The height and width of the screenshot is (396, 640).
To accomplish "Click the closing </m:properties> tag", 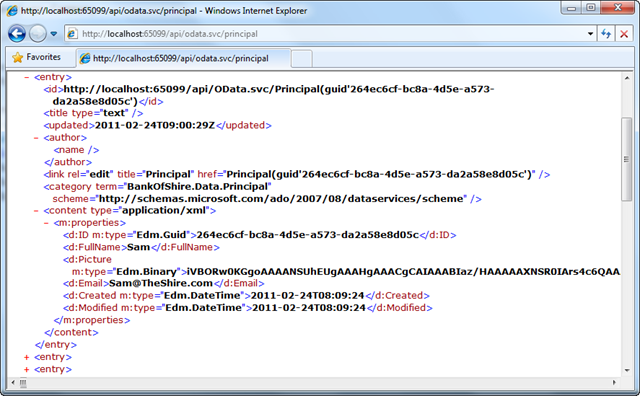I will pos(92,320).
